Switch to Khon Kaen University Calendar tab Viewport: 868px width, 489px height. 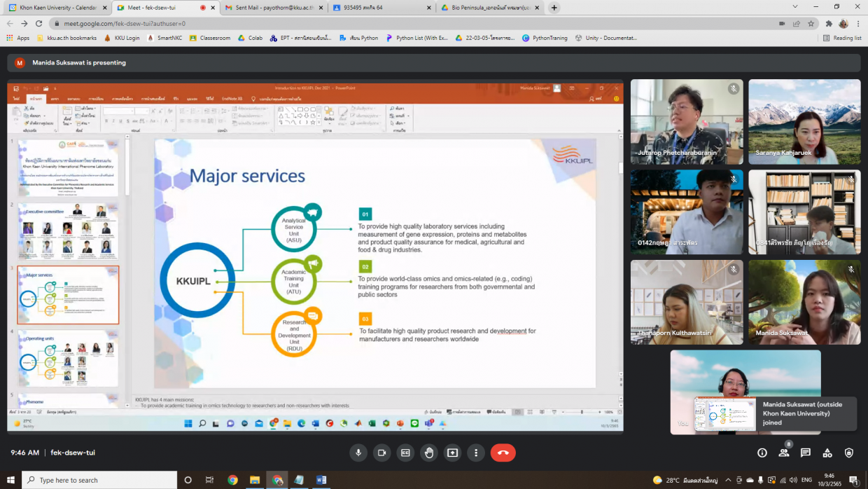(x=57, y=8)
